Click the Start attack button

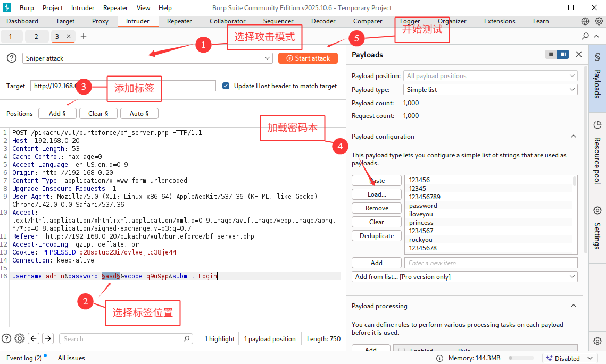point(308,58)
